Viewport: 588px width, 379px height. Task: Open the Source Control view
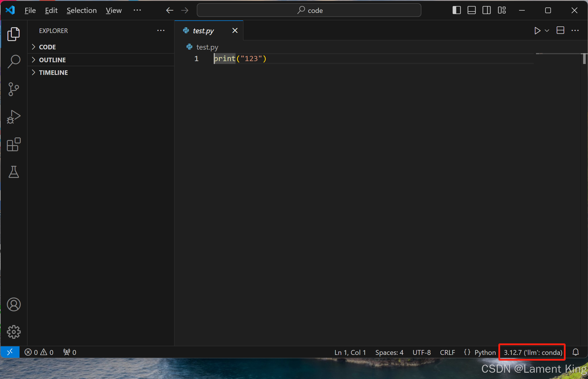pyautogui.click(x=14, y=89)
